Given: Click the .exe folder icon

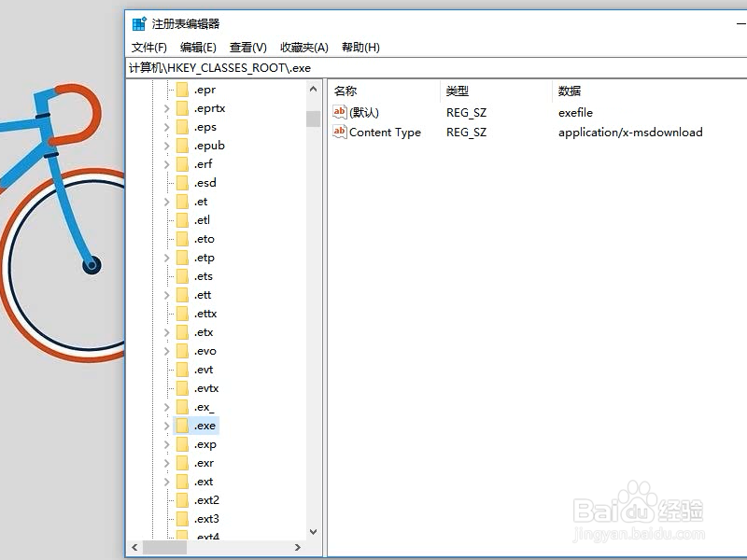Looking at the screenshot, I should coord(182,426).
